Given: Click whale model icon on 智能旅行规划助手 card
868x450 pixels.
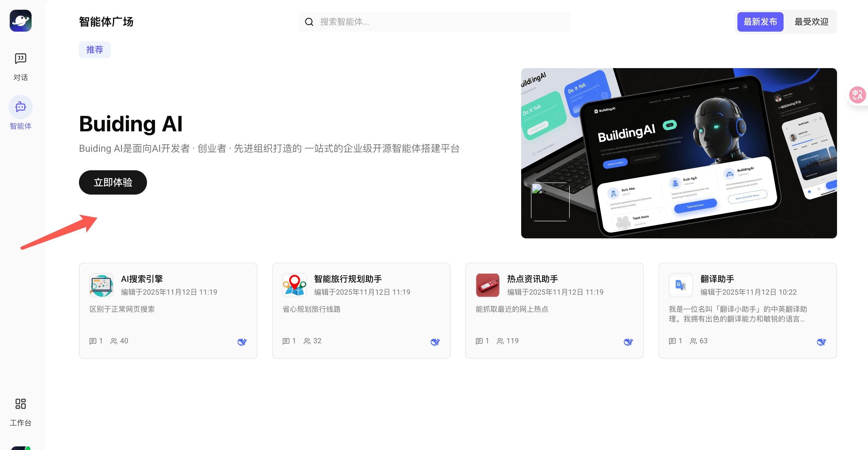Looking at the screenshot, I should [x=435, y=342].
